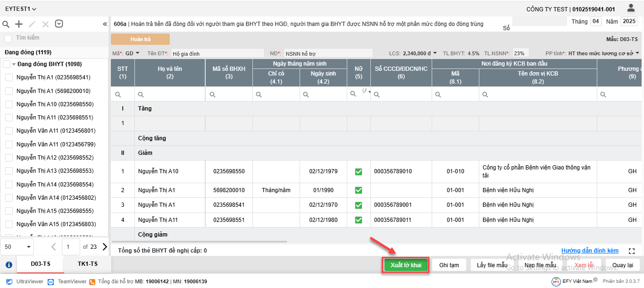This screenshot has height=288, width=644.
Task: Click the hotline phone icon
Action: coord(92,281)
